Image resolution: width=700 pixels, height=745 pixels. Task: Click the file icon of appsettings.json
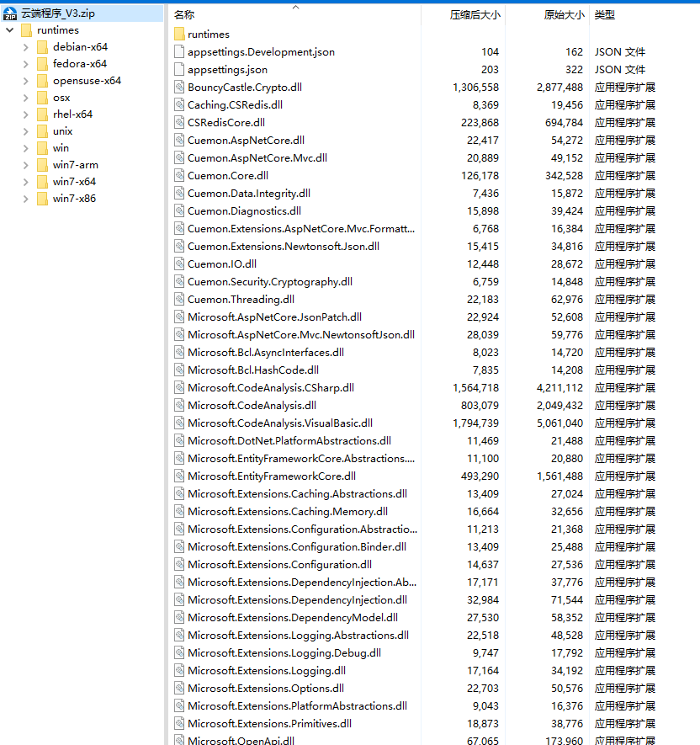coord(179,69)
